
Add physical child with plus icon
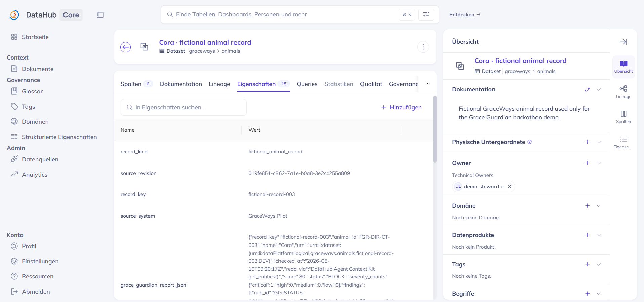pyautogui.click(x=587, y=142)
